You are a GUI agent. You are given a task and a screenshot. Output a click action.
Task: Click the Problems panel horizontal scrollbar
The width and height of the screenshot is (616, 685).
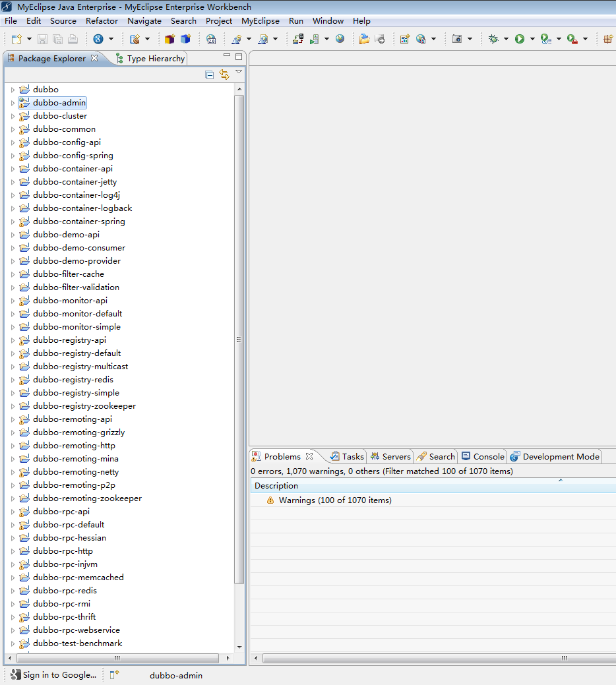(x=440, y=658)
